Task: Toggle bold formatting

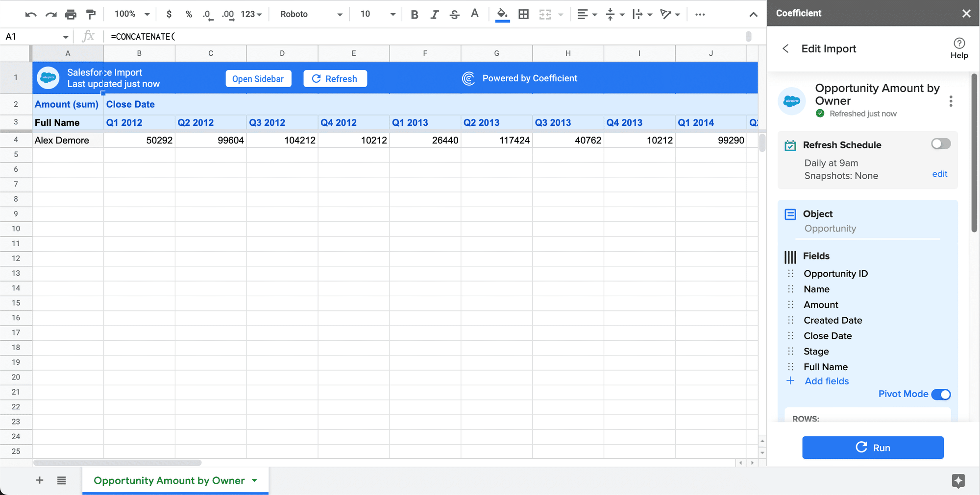Action: 415,14
